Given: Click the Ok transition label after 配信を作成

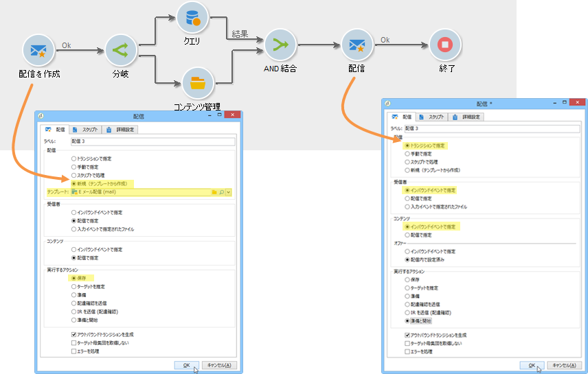Looking at the screenshot, I should pyautogui.click(x=67, y=45).
